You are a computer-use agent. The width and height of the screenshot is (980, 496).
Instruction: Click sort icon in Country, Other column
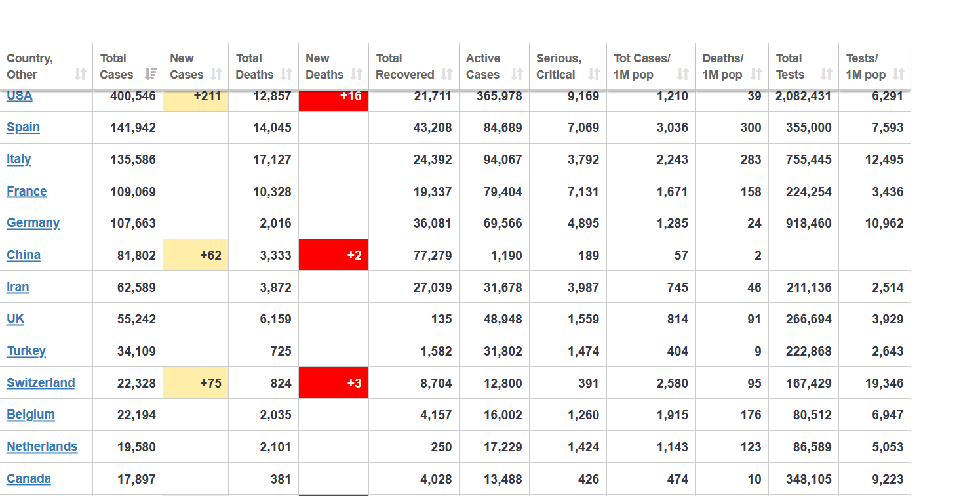click(x=80, y=75)
